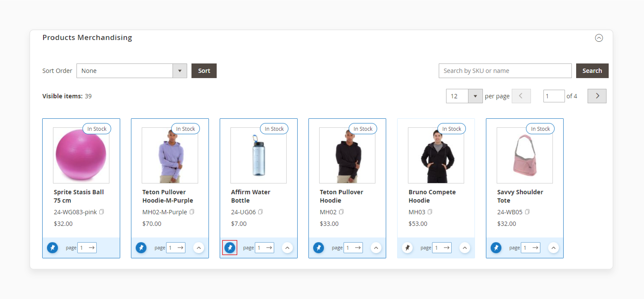Send Savvy Shoulder Tote to page arrow
Screen dimensions: 644x299
535,248
